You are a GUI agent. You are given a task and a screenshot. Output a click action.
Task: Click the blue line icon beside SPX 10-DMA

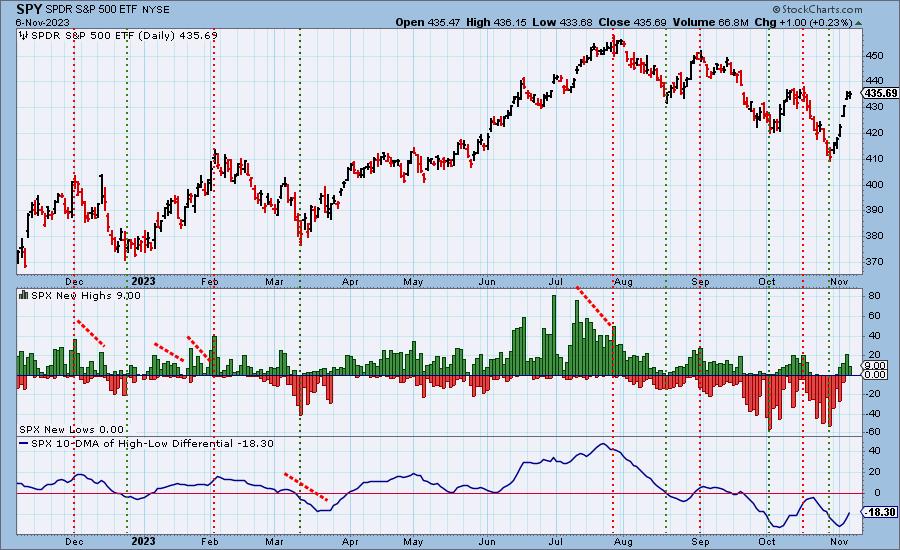pyautogui.click(x=24, y=444)
